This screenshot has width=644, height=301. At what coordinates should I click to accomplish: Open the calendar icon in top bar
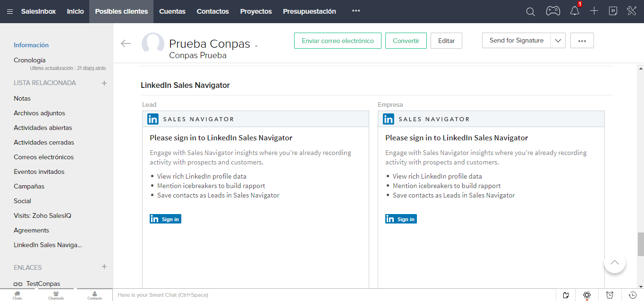pos(613,11)
